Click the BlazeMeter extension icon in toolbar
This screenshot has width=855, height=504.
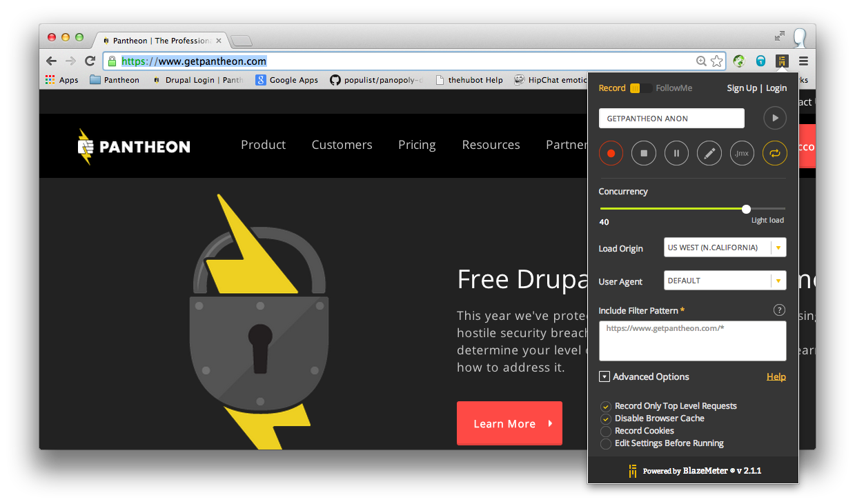point(781,61)
